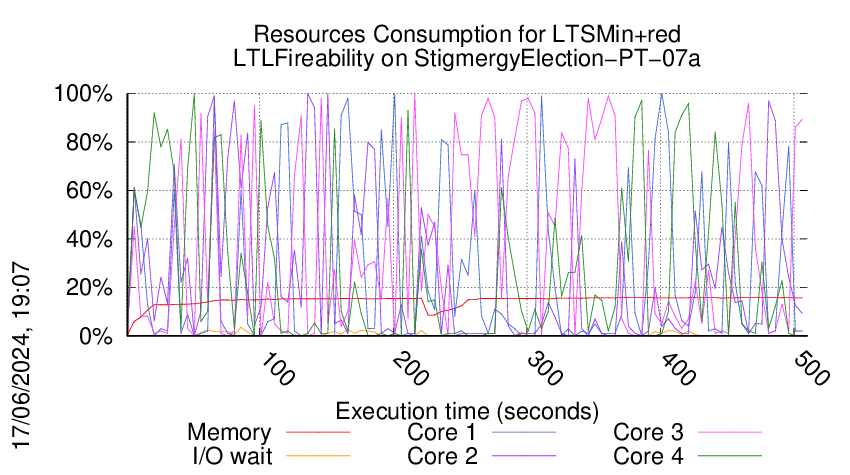Click the Memory legend label
Image resolution: width=850 pixels, height=475 pixels.
pyautogui.click(x=229, y=433)
